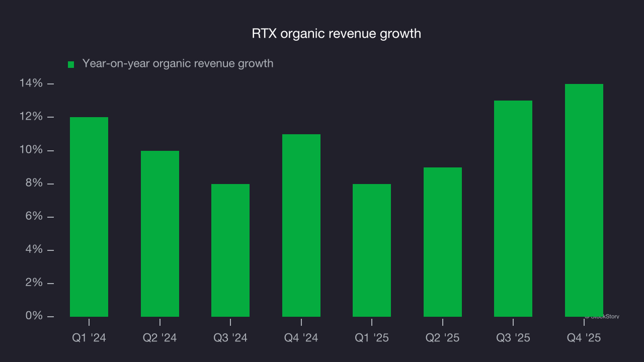
Task: Select the "10%" y-axis label
Action: coord(31,150)
